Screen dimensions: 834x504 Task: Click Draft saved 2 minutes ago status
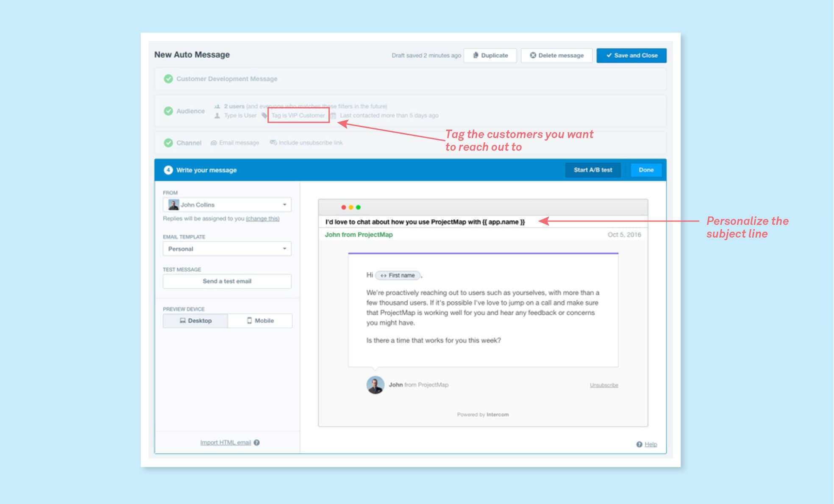tap(426, 55)
